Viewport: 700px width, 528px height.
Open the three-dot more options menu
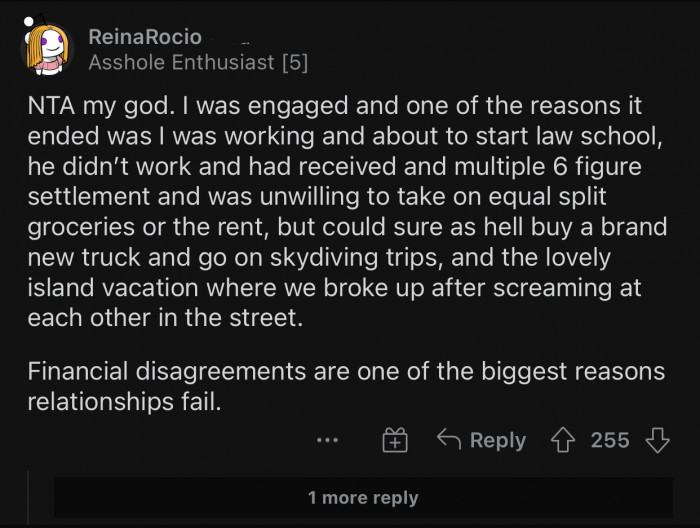[x=327, y=440]
